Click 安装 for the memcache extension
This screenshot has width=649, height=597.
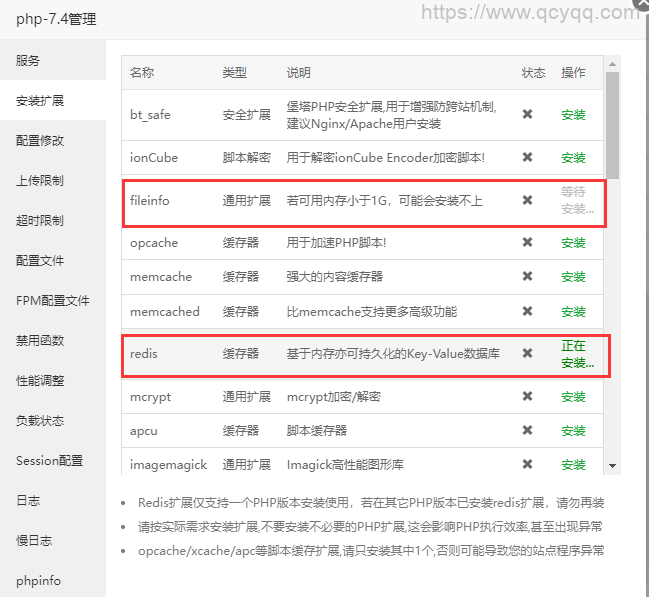pyautogui.click(x=573, y=277)
